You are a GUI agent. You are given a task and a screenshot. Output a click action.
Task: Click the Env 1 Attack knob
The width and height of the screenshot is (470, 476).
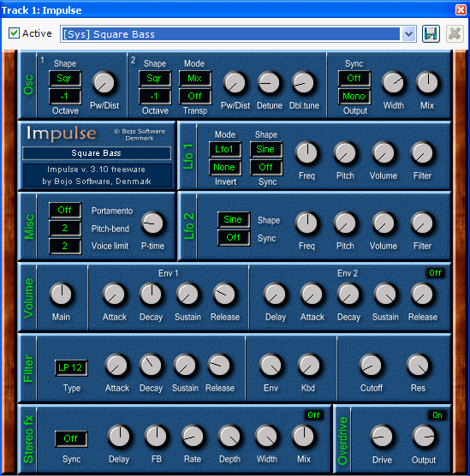point(114,295)
